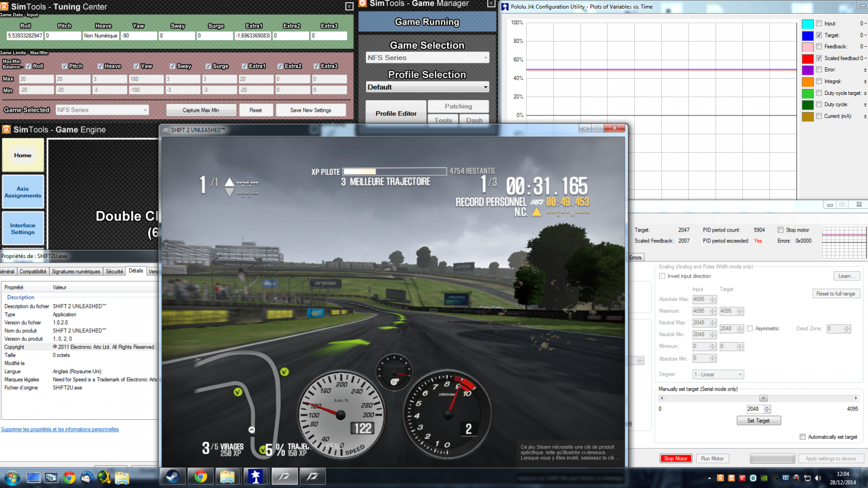Screen dimensions: 868x488
Task: Open Steam from the taskbar
Action: tap(173, 477)
